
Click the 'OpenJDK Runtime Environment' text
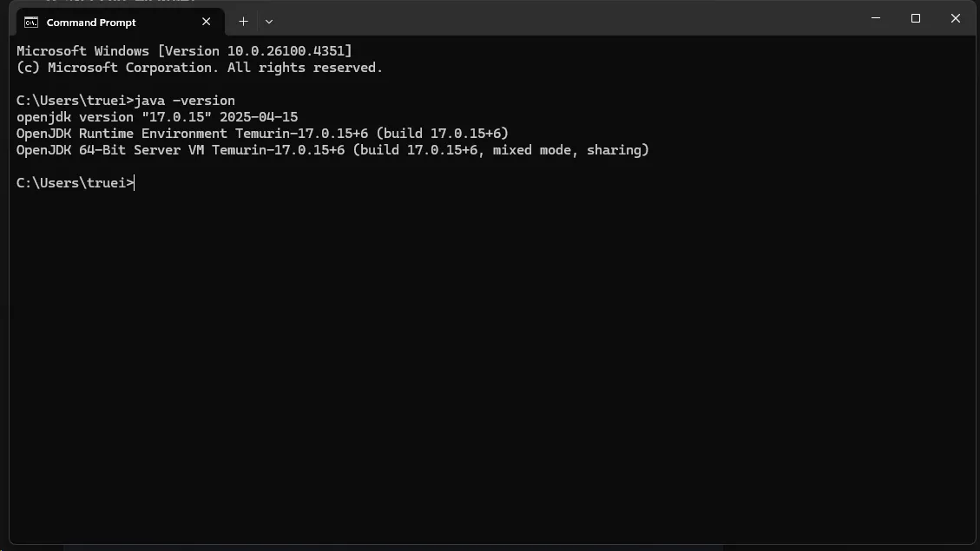point(122,134)
